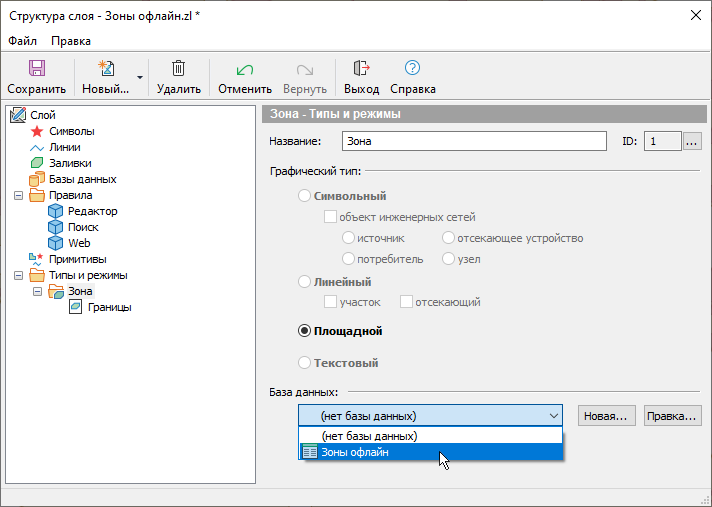Screen dimensions: 712x507
Task: Choose Зоны офлайн in database dropdown list
Action: pos(355,452)
